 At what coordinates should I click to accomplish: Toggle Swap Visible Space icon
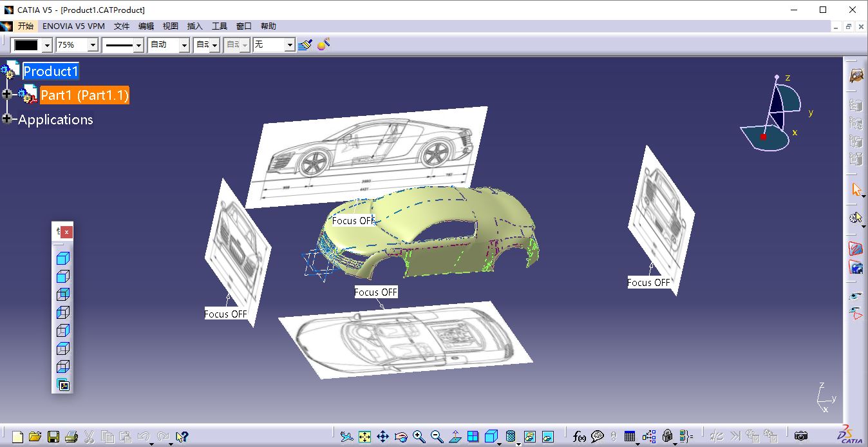(x=856, y=314)
